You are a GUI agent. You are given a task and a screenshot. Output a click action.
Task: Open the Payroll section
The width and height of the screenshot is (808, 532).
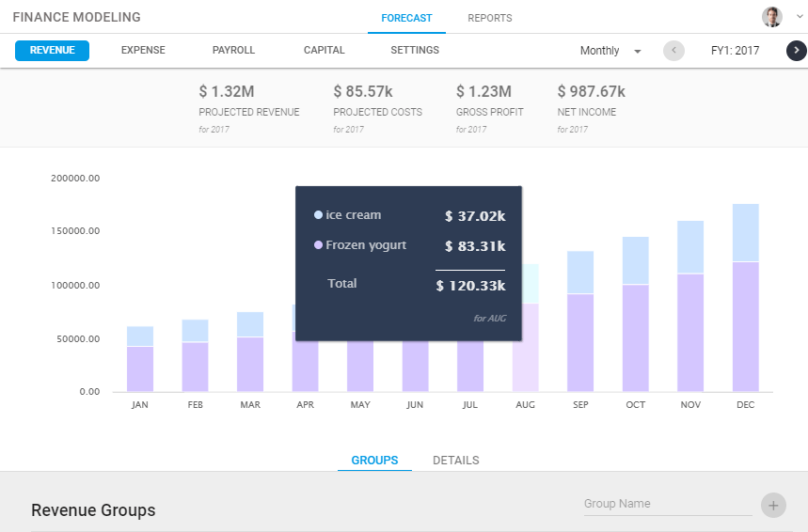[233, 51]
